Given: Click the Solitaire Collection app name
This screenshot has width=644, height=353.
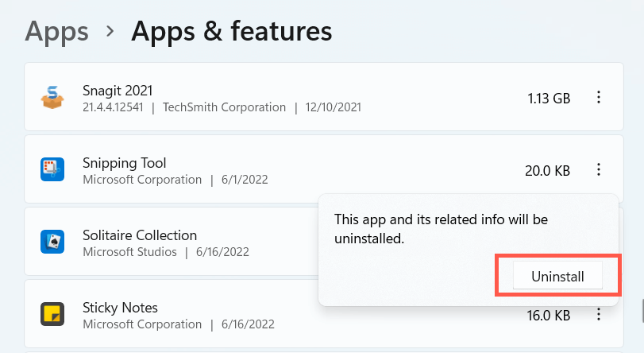Looking at the screenshot, I should point(140,235).
